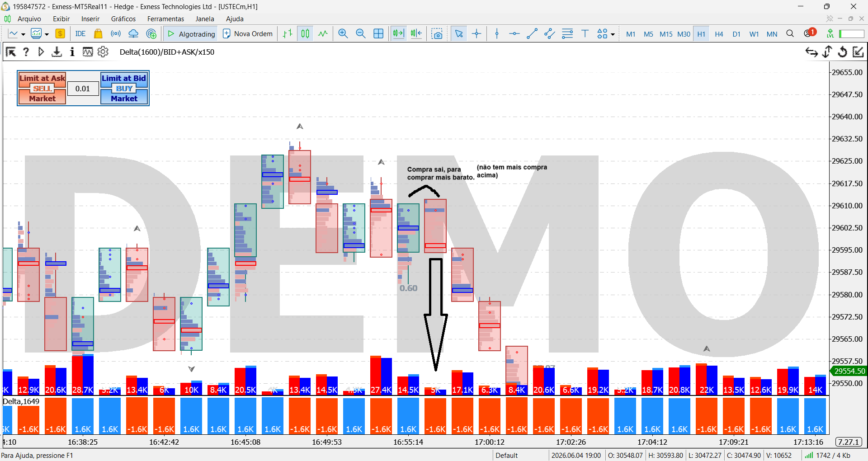Switch chart to candlestick display mode

click(306, 34)
